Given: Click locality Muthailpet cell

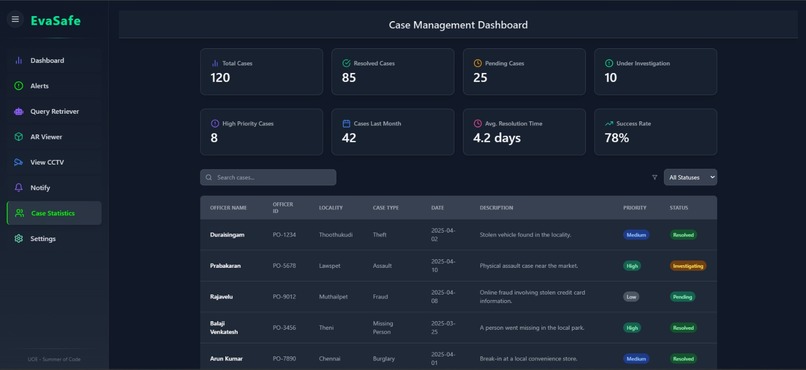Looking at the screenshot, I should pyautogui.click(x=333, y=297).
